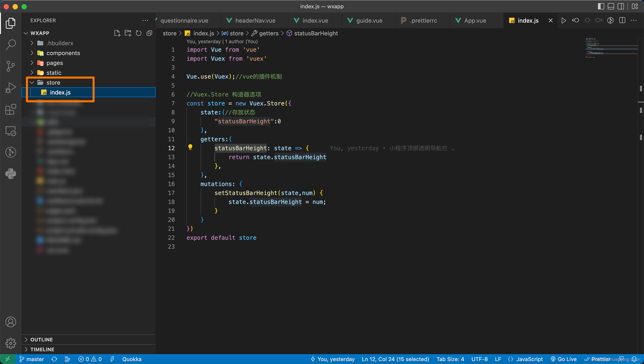The image size is (644, 364).
Task: Open the Git Graph activity icon
Action: click(11, 152)
